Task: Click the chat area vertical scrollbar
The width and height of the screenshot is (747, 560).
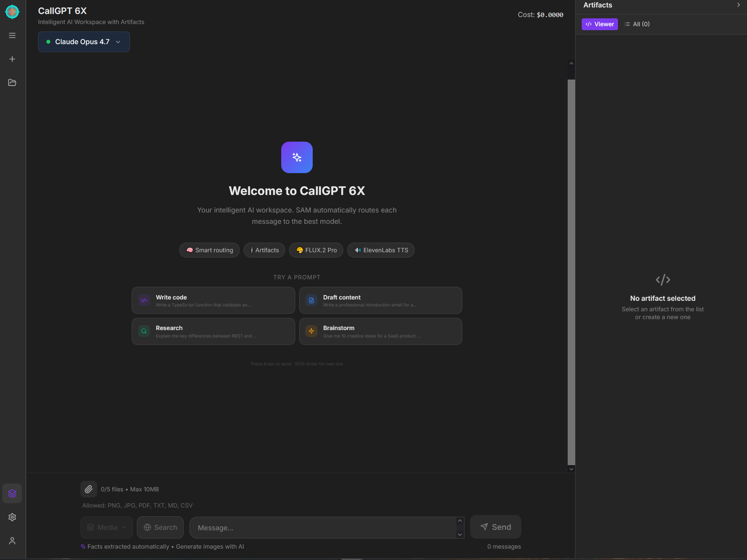Action: click(571, 272)
